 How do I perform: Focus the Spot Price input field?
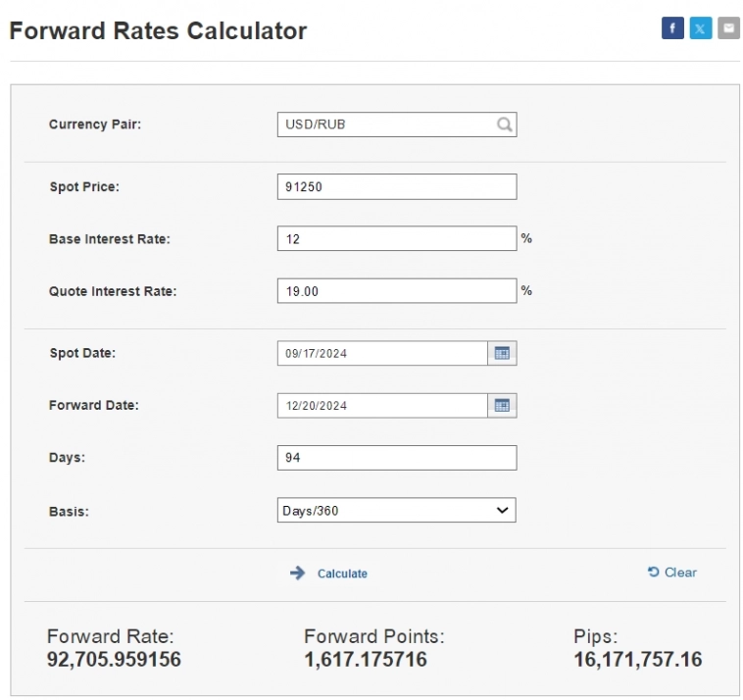396,186
